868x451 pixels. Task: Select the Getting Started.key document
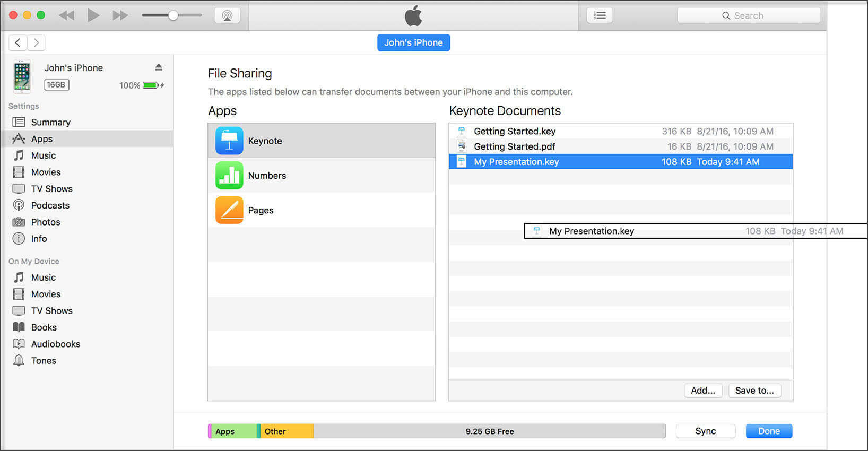tap(621, 131)
